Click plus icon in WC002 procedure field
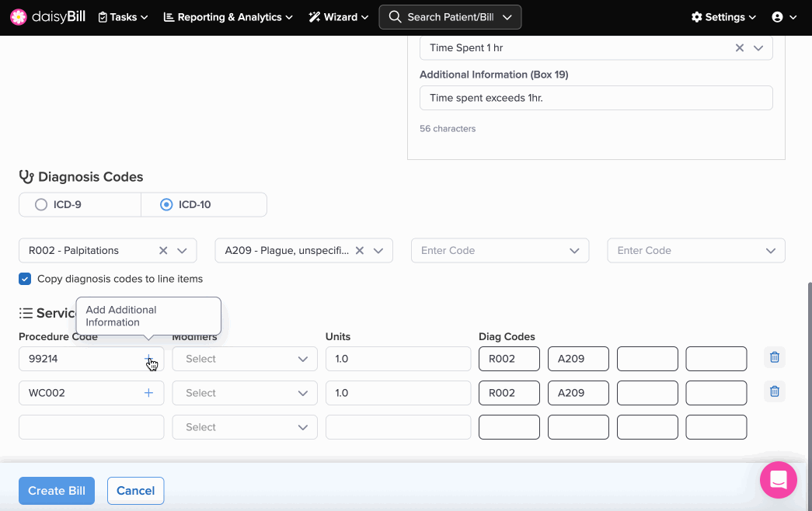The image size is (812, 511). [148, 393]
